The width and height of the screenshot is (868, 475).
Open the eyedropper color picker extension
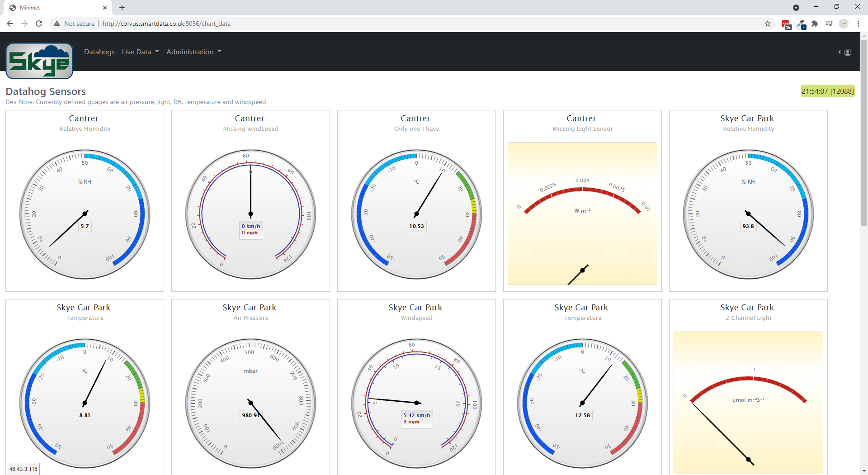[801, 24]
